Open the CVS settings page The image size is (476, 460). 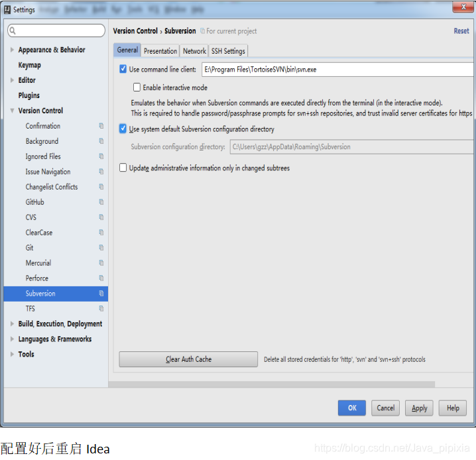[30, 217]
